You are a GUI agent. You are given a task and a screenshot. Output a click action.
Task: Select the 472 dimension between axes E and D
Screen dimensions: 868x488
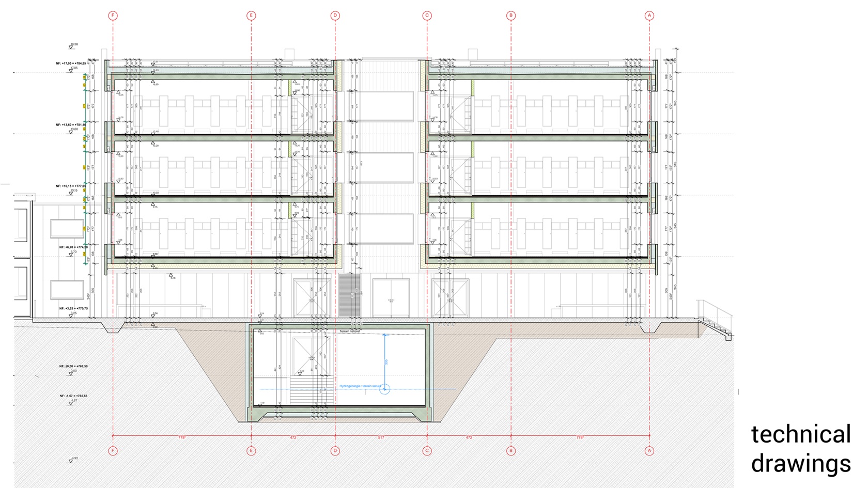(293, 437)
